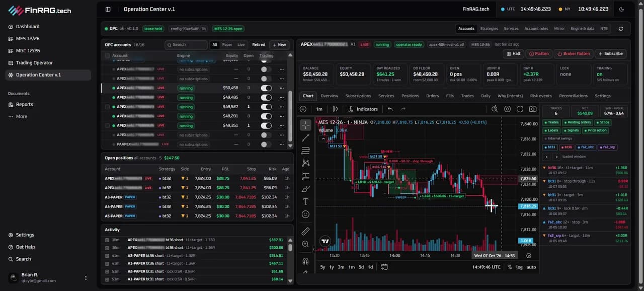The image size is (644, 291).
Task: Filter accounts by Paper
Action: 227,45
